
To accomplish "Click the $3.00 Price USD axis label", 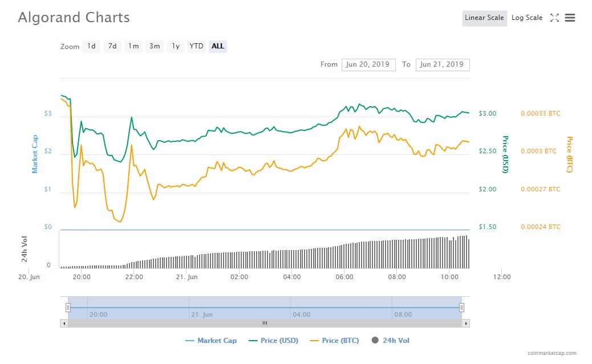I will [x=488, y=113].
